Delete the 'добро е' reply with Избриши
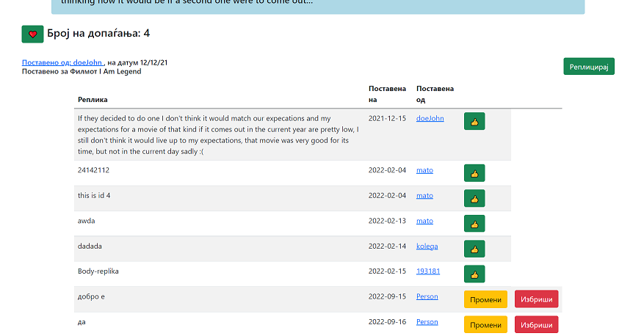Viewport: 644px width, 336px height. coord(536,299)
